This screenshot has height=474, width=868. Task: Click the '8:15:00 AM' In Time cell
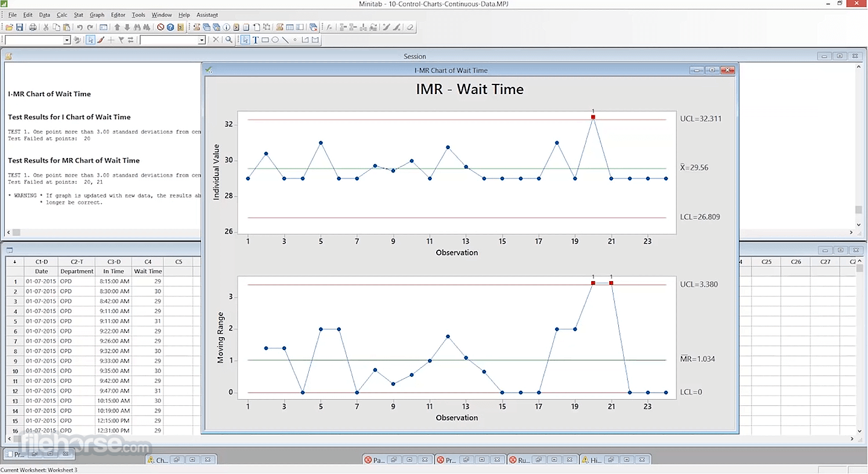(x=113, y=282)
